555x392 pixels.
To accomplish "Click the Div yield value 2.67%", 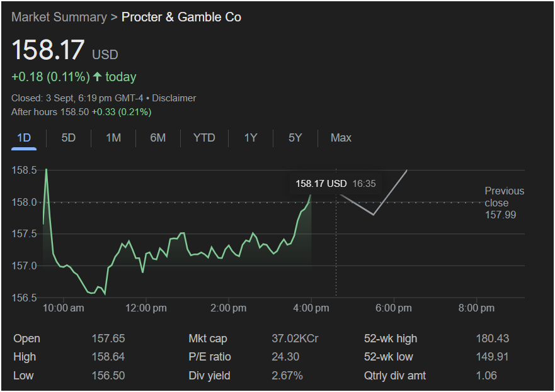I will point(287,376).
